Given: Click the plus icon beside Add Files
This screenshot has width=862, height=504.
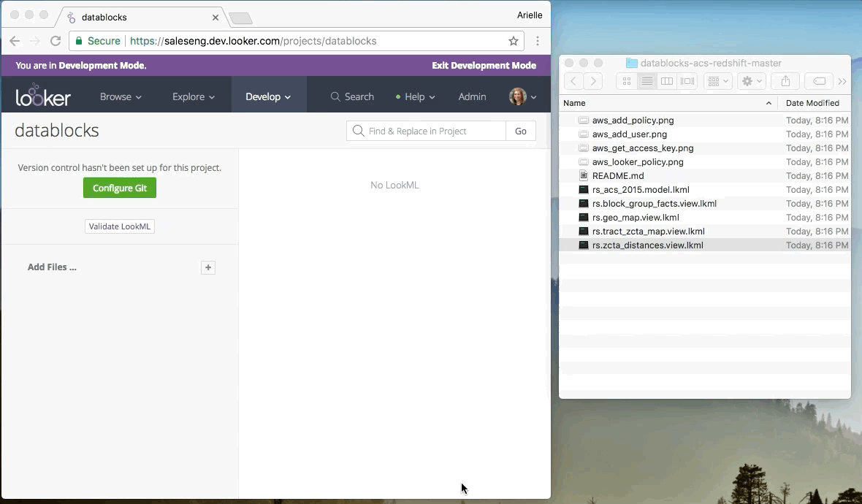Looking at the screenshot, I should [207, 267].
